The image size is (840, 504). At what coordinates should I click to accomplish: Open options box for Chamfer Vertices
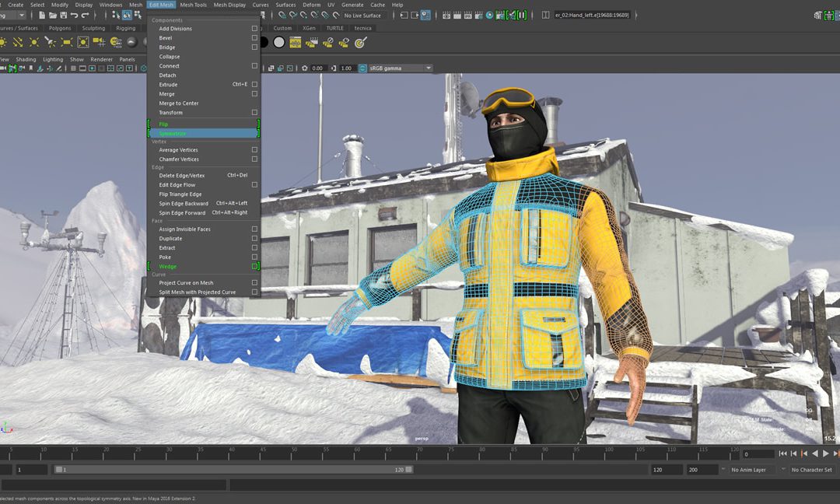pyautogui.click(x=254, y=159)
